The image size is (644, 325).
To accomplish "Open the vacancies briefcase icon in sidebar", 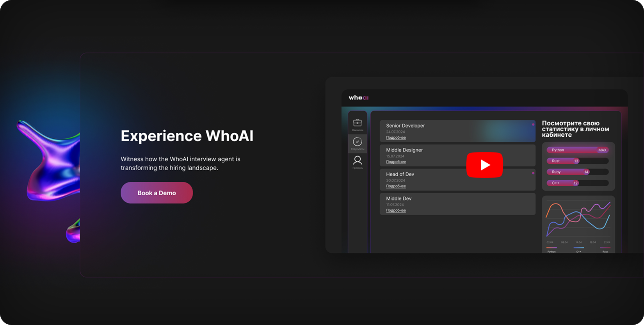I will pos(357,123).
